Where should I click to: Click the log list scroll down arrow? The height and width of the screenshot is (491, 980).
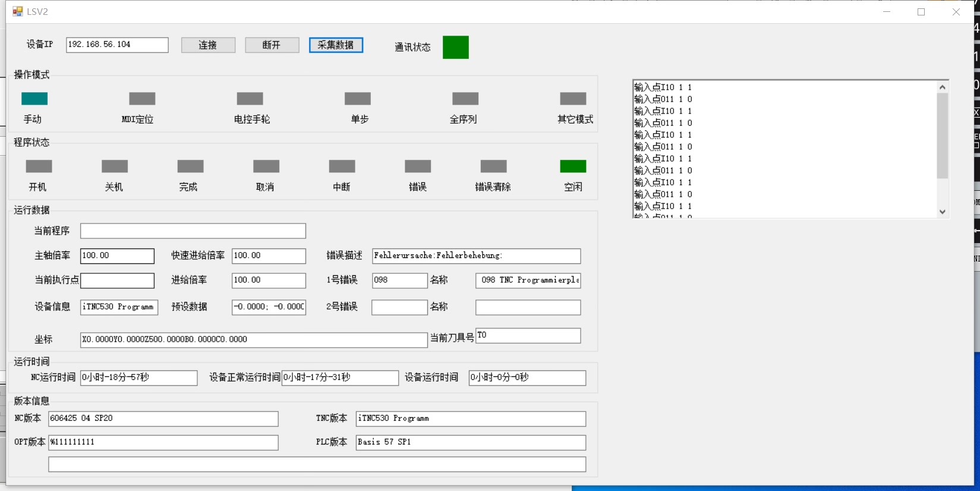click(942, 212)
